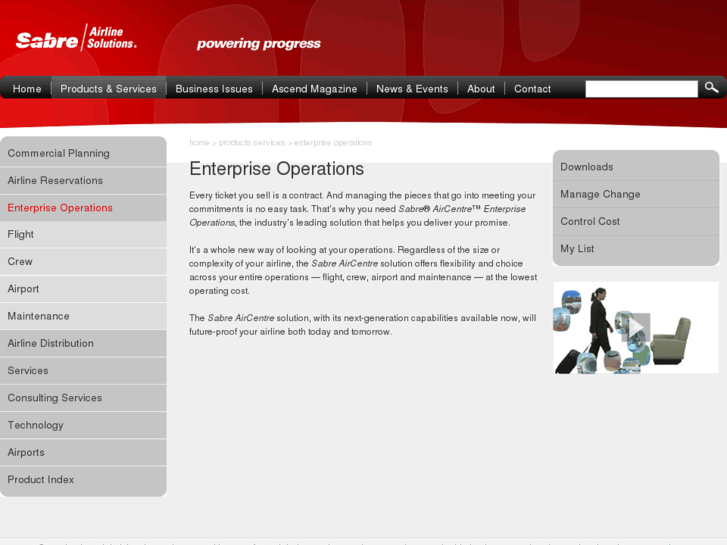Select Technology in the sidebar

[83, 425]
